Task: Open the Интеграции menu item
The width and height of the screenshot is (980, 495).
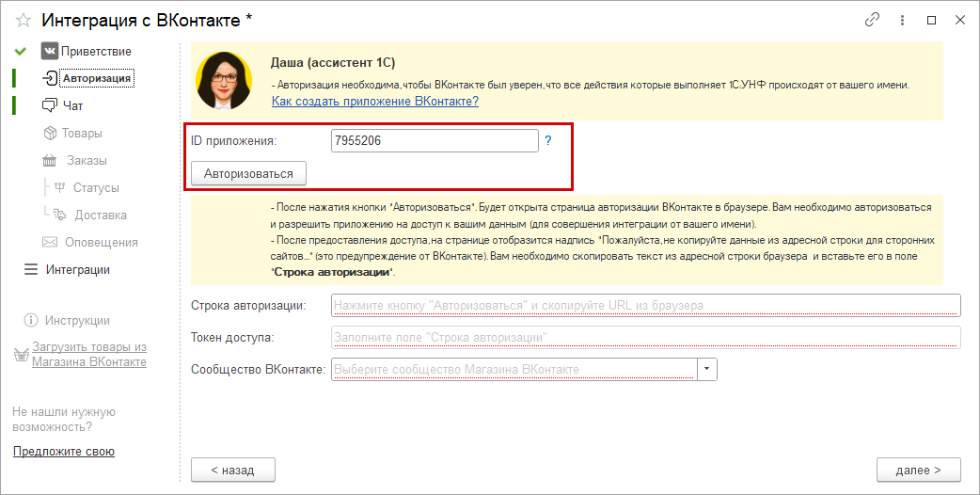Action: click(77, 269)
